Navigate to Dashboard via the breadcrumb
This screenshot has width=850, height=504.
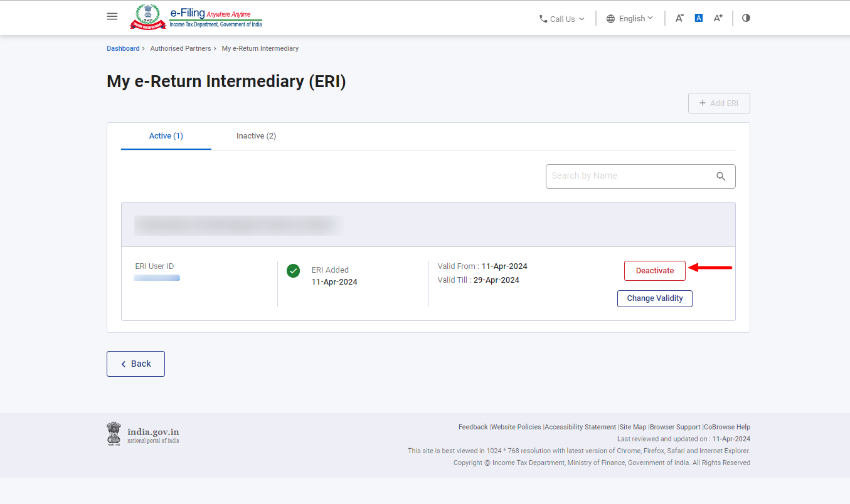(123, 48)
